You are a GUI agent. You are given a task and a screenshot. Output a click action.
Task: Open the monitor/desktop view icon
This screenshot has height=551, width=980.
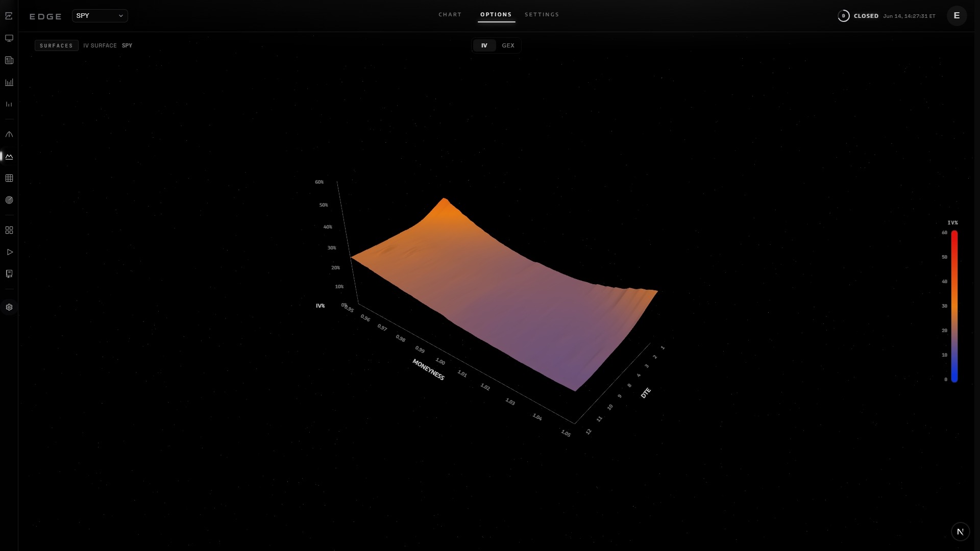pyautogui.click(x=9, y=38)
